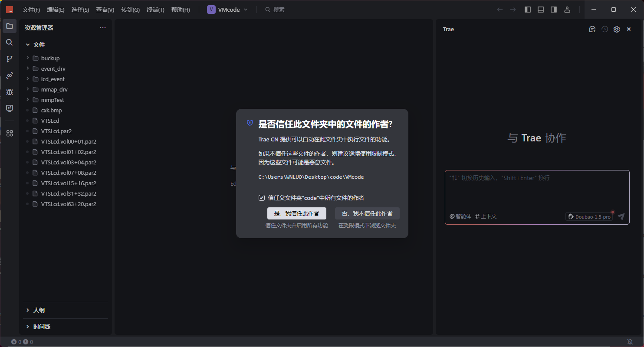Close the Trae side panel
Image resolution: width=644 pixels, height=347 pixels.
(629, 29)
